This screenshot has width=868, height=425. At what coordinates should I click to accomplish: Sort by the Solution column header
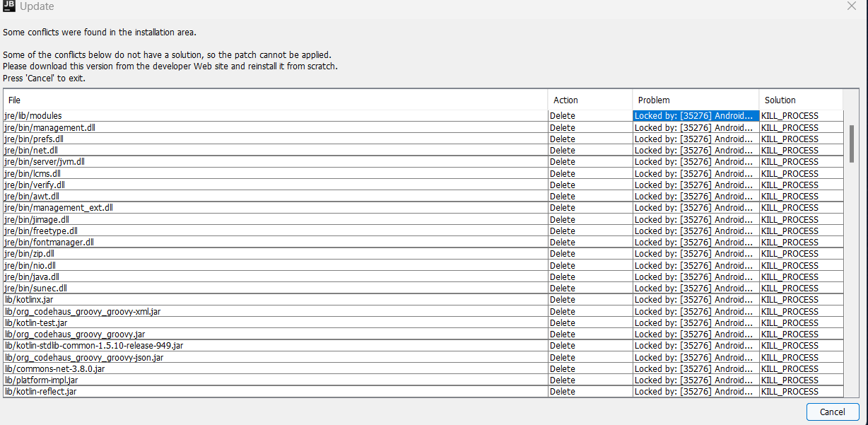(802, 100)
